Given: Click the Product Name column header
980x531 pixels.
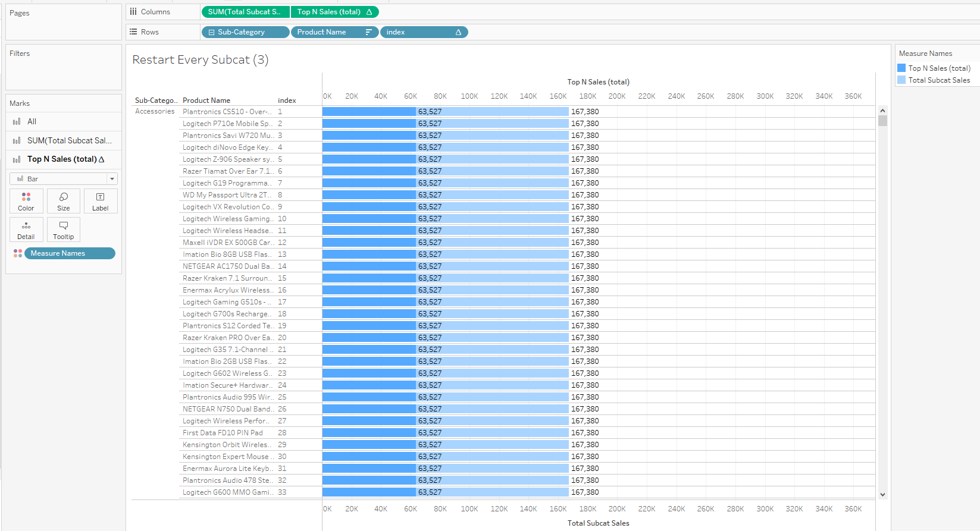Looking at the screenshot, I should [206, 100].
